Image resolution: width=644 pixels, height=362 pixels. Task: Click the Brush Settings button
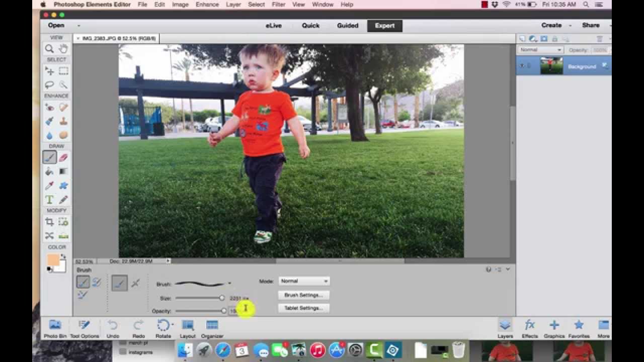coord(304,295)
